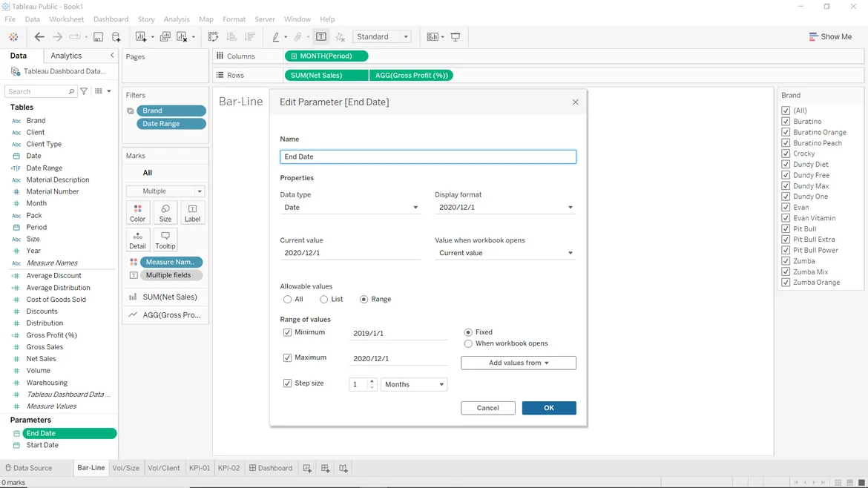Click the Color button in Marks card
Image resolution: width=868 pixels, height=488 pixels.
(x=138, y=213)
